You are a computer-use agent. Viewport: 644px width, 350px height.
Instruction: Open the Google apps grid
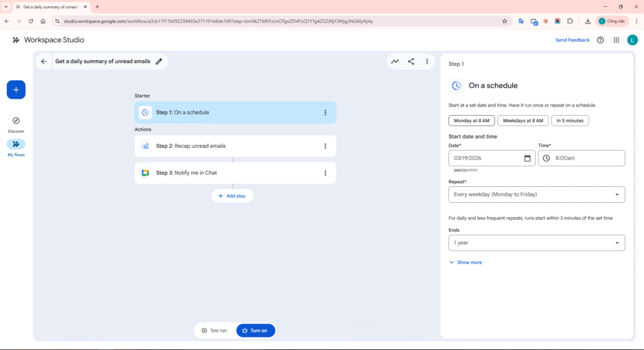616,40
